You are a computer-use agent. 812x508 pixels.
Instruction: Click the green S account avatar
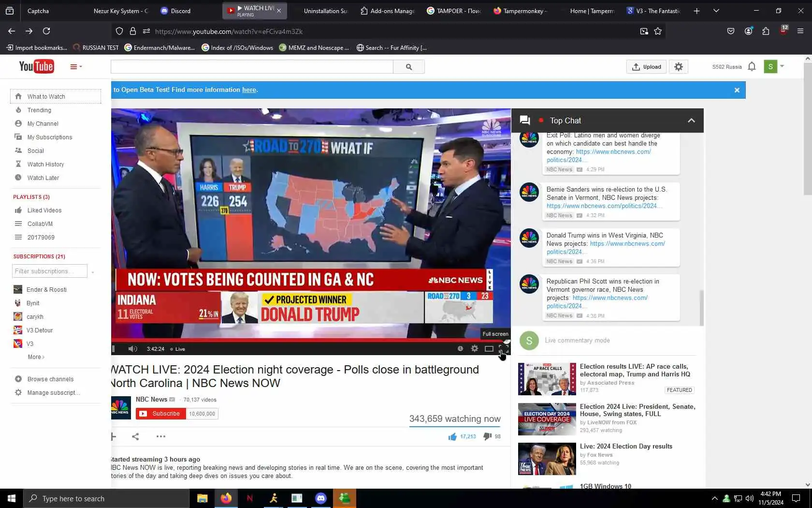[x=770, y=67]
